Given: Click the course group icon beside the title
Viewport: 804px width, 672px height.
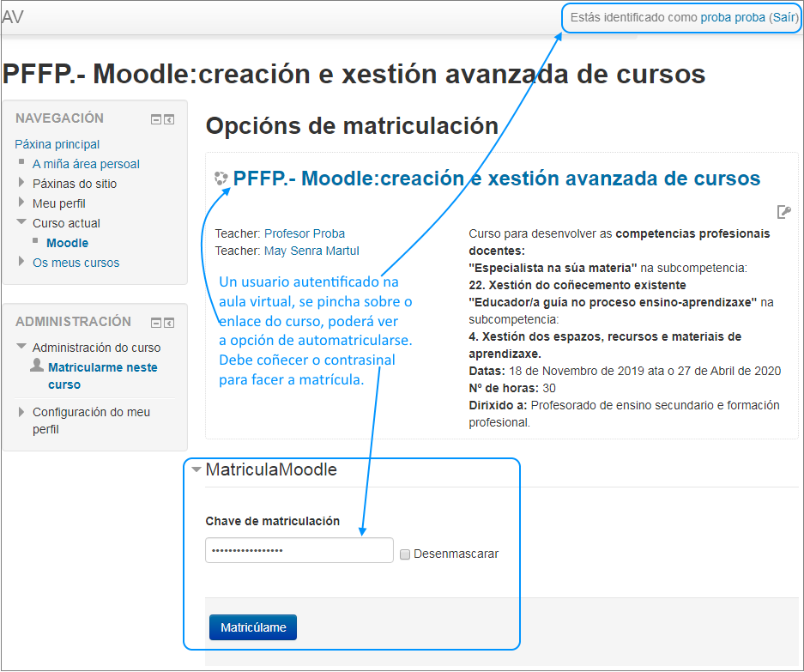Looking at the screenshot, I should (221, 179).
